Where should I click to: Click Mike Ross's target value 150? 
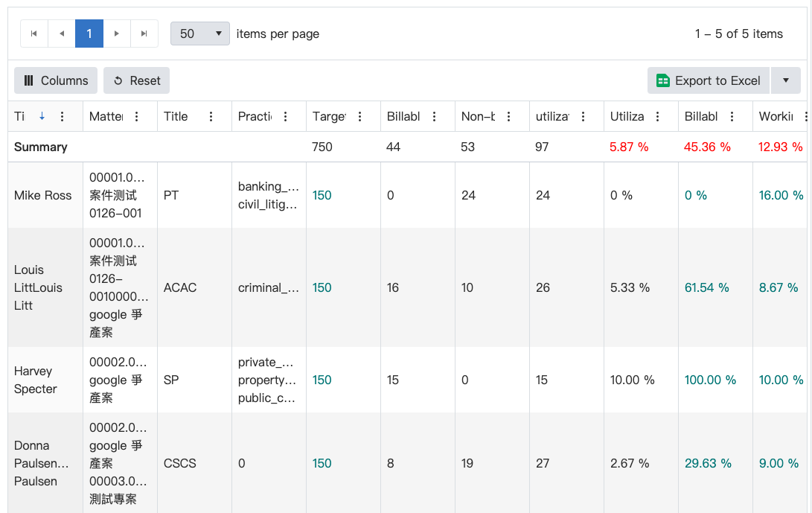coord(322,195)
